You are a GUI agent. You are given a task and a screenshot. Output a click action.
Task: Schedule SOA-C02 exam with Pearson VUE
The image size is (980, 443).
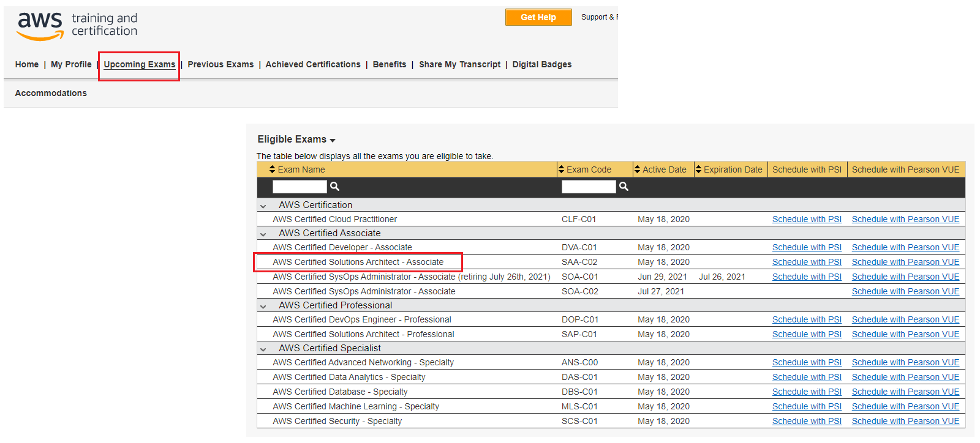coord(905,291)
